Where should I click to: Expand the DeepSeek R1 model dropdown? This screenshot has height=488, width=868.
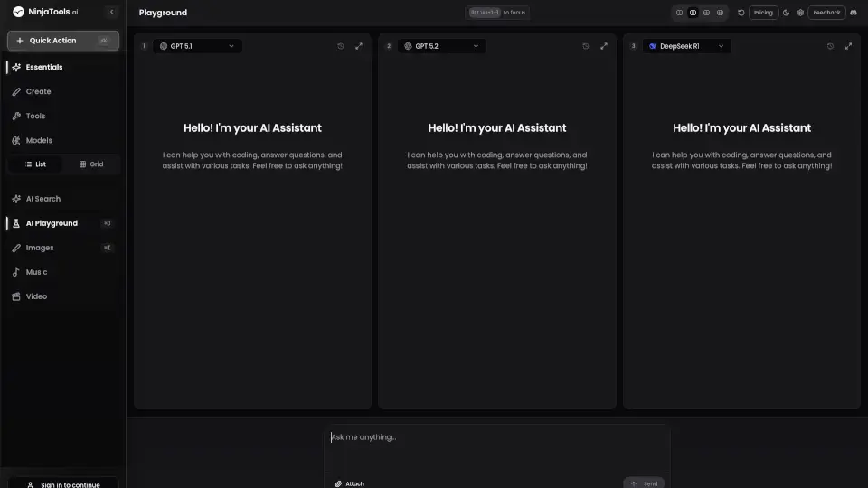pos(687,46)
